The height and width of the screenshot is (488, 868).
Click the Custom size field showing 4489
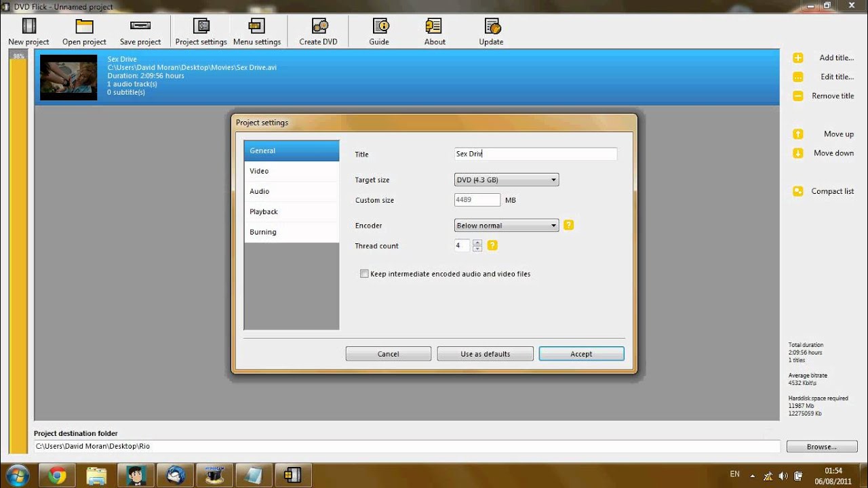(x=477, y=200)
